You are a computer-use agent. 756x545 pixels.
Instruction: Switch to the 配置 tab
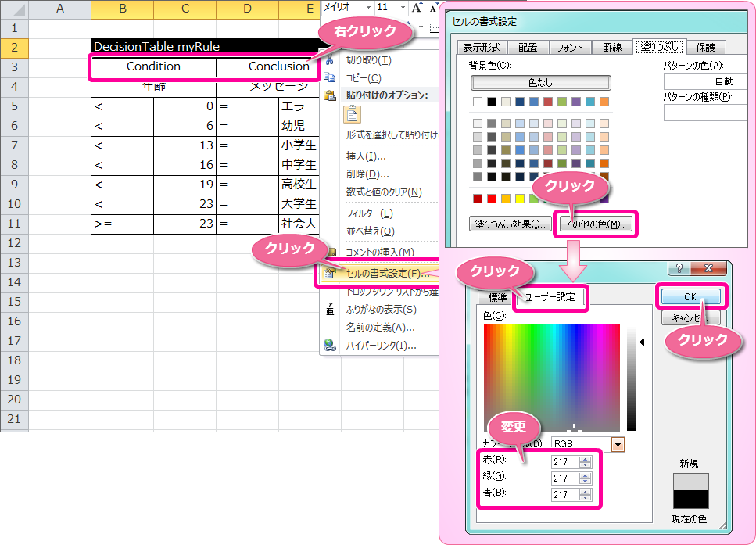point(528,47)
